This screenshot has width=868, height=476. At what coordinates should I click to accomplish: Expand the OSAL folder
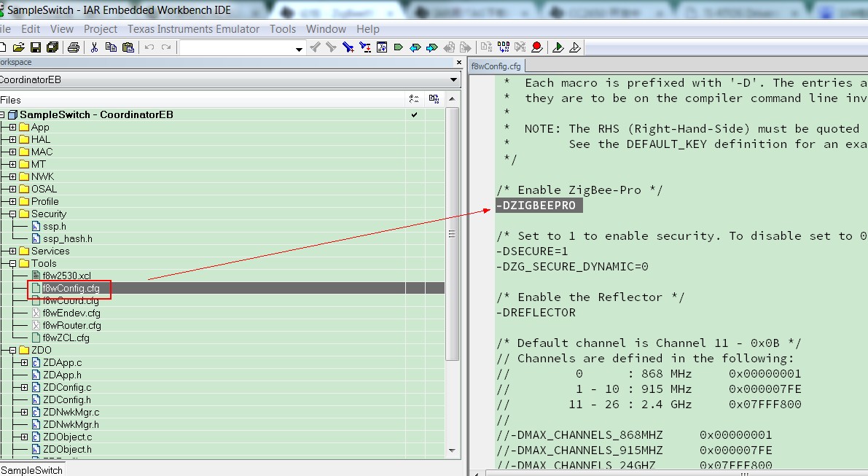pos(12,190)
